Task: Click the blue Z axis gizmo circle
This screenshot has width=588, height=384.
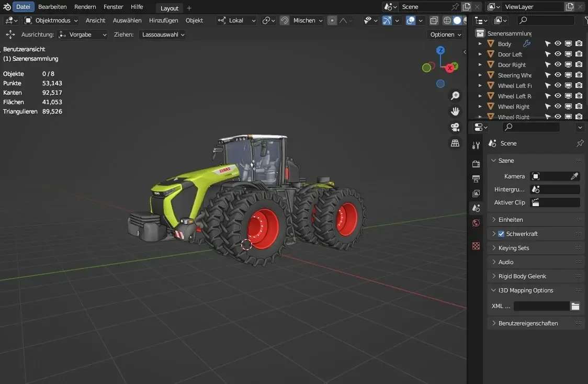Action: tap(440, 50)
